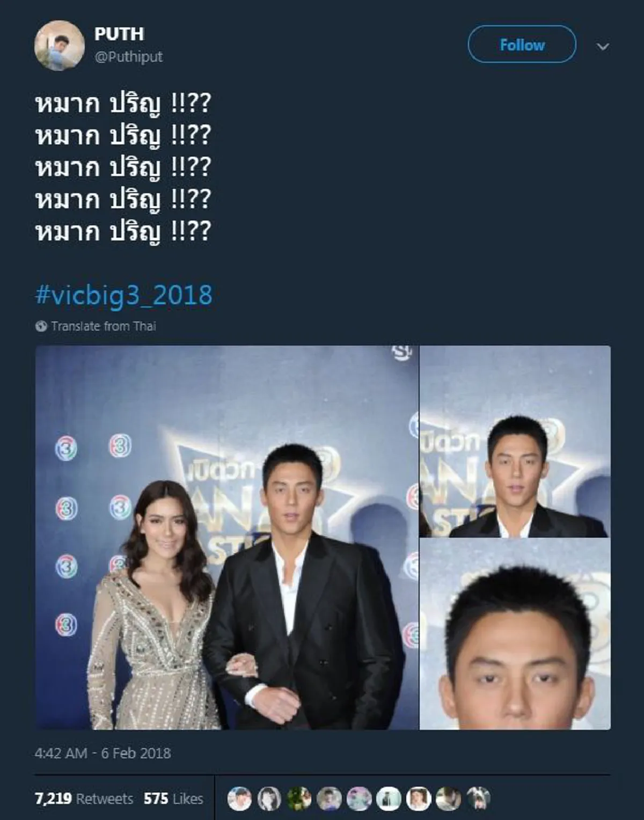The height and width of the screenshot is (820, 644).
Task: Open the last liker avatar in the row
Action: click(x=478, y=799)
